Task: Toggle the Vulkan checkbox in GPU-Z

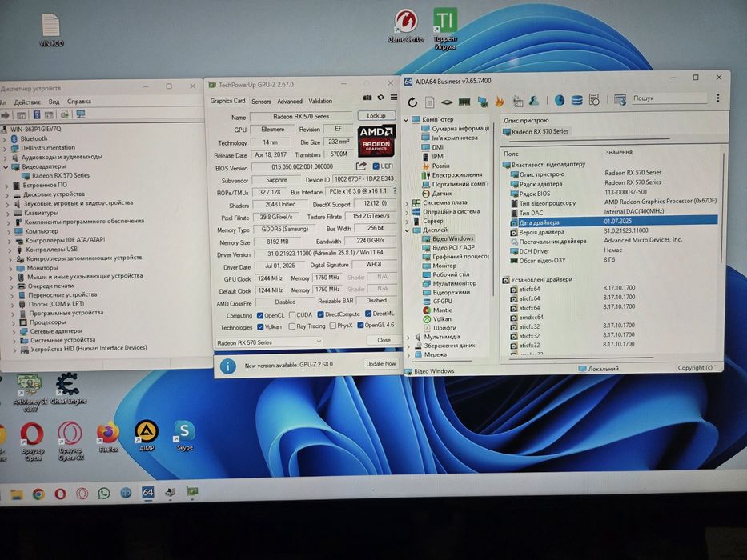Action: click(x=260, y=327)
